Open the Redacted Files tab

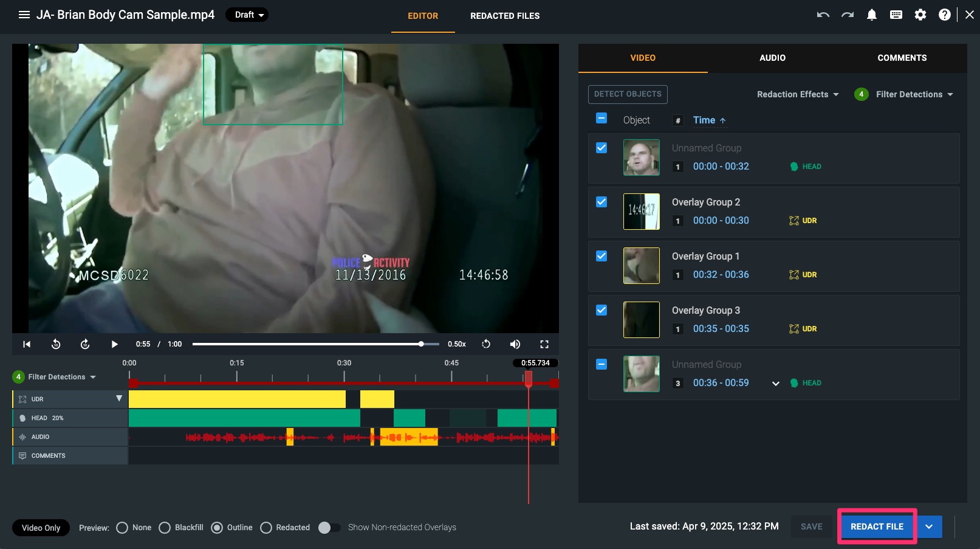[505, 16]
